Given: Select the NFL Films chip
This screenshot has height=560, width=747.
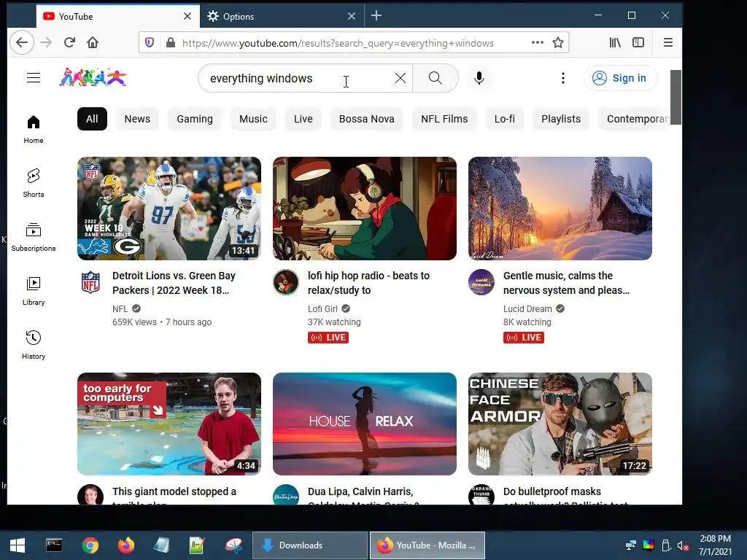Looking at the screenshot, I should (444, 119).
